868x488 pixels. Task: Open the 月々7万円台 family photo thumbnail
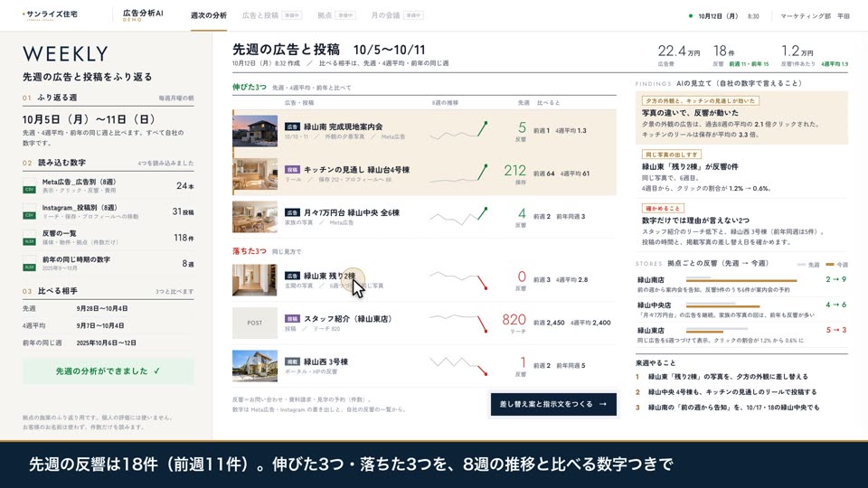pyautogui.click(x=255, y=216)
